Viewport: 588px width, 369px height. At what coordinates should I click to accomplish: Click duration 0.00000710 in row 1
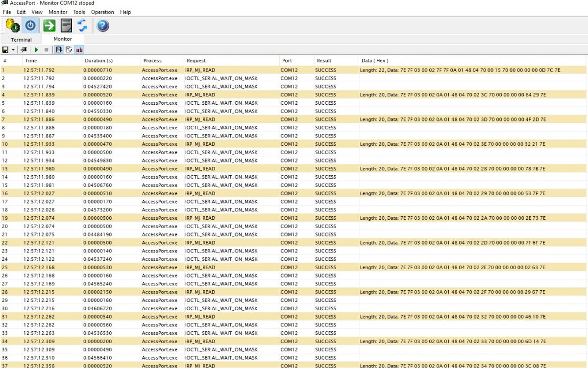click(98, 70)
